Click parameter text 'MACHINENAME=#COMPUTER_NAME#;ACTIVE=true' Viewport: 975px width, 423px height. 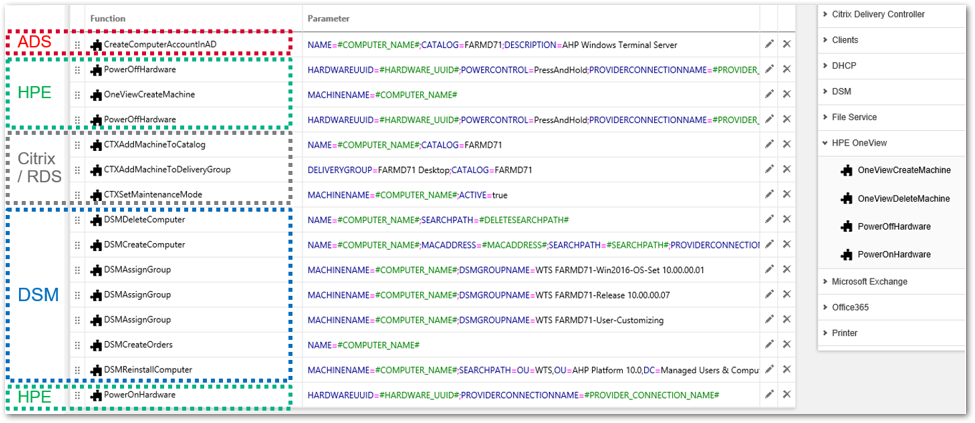pos(407,195)
